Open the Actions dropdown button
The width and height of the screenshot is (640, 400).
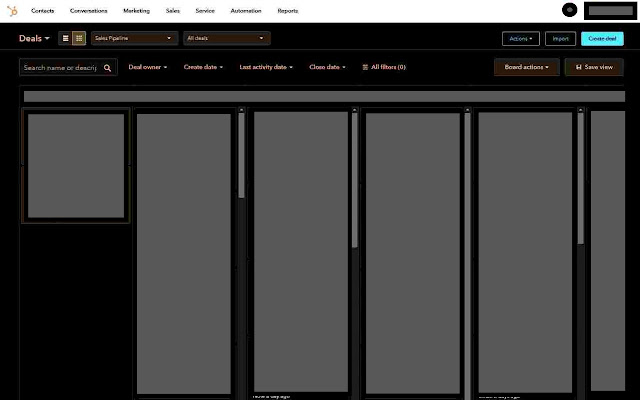point(521,39)
